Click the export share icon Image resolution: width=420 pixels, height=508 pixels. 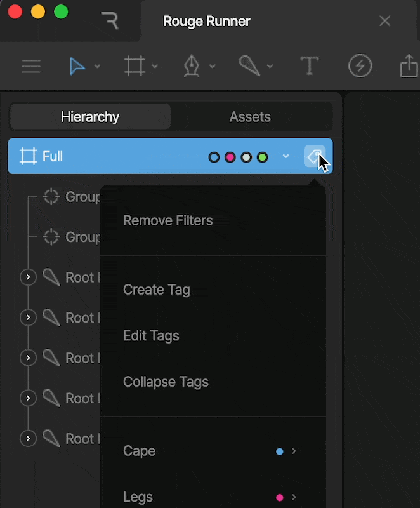coord(409,66)
